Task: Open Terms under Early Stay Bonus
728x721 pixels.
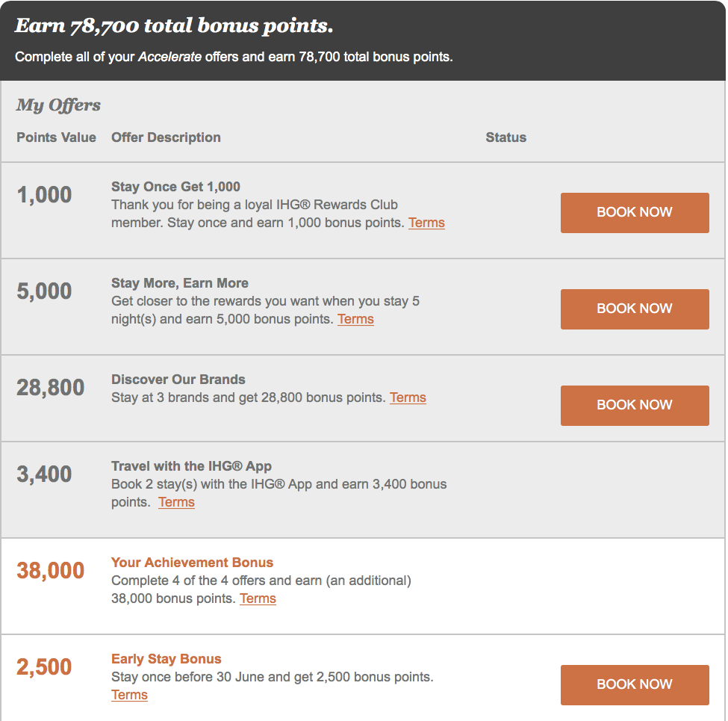Action: coord(129,695)
